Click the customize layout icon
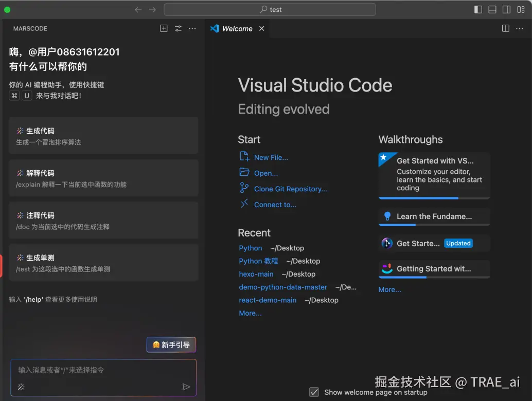Image resolution: width=532 pixels, height=401 pixels. 521,9
